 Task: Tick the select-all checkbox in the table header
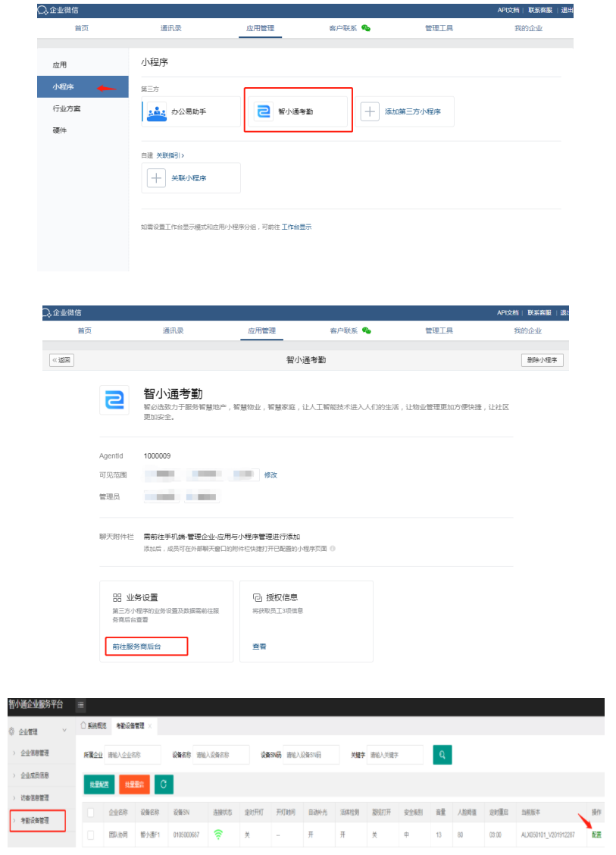tap(90, 813)
